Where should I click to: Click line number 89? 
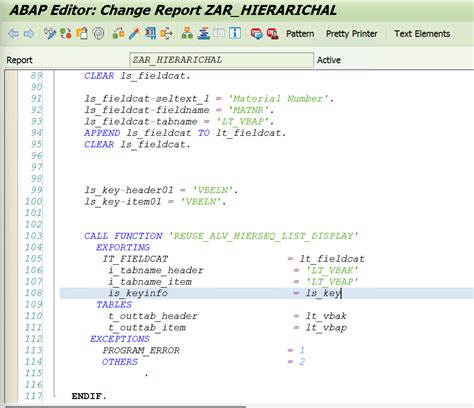[x=36, y=76]
